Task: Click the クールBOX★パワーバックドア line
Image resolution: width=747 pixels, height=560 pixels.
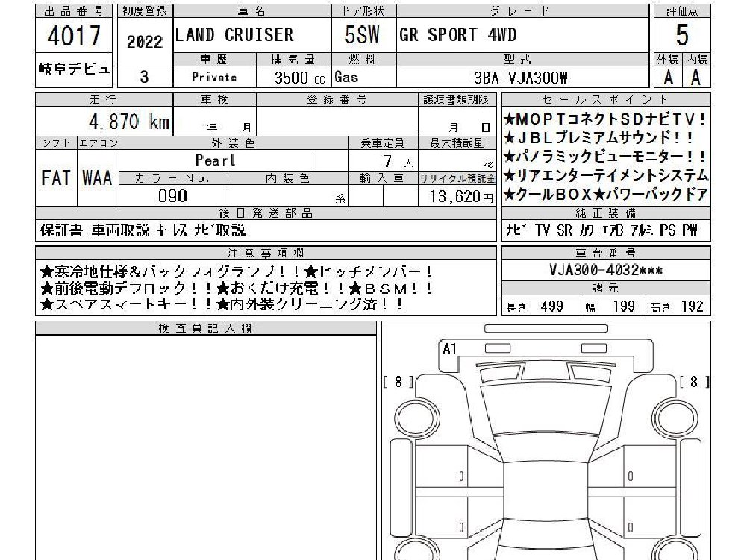Action: (x=606, y=195)
